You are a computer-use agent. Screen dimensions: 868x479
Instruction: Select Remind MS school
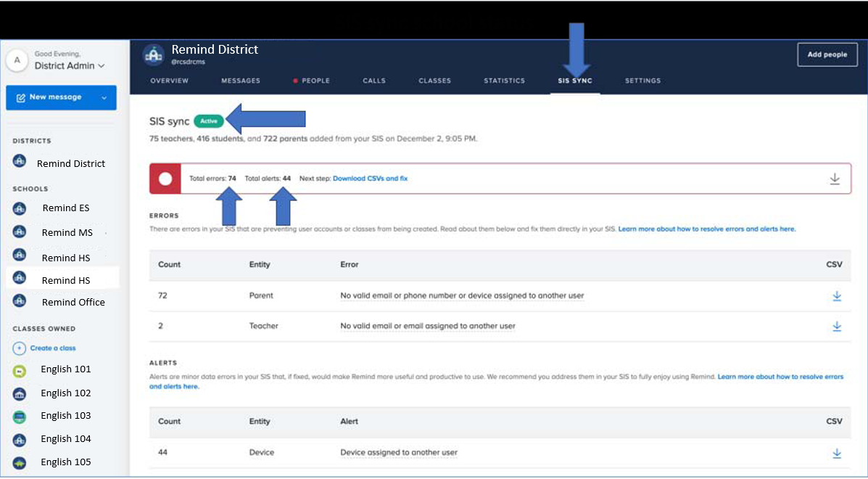pos(67,232)
